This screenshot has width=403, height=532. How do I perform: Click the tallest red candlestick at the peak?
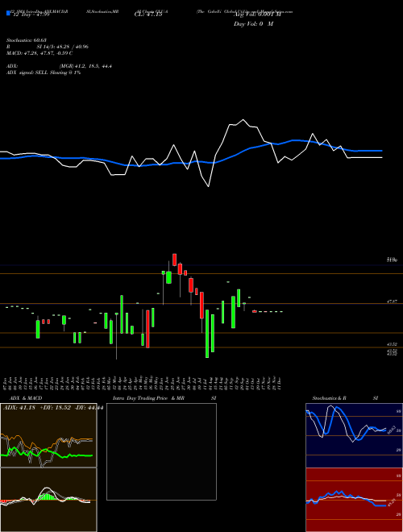coord(174,260)
